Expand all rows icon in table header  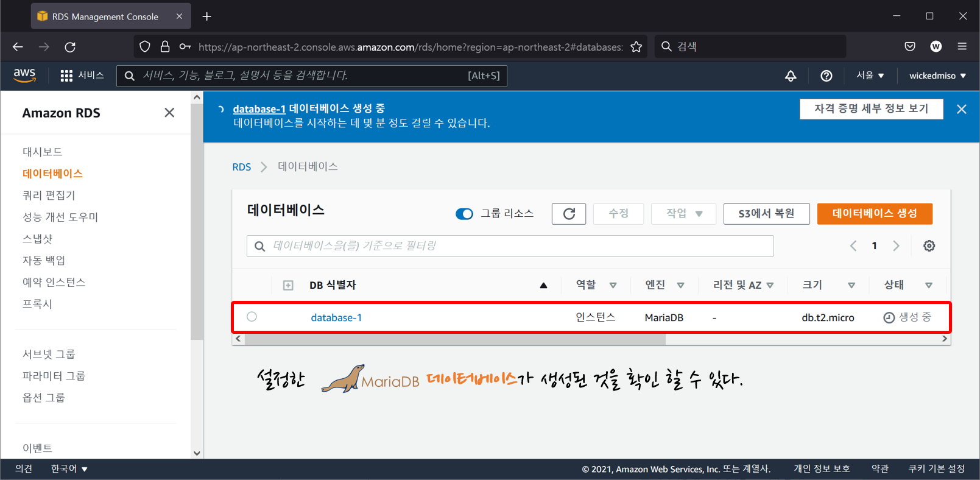click(x=288, y=285)
